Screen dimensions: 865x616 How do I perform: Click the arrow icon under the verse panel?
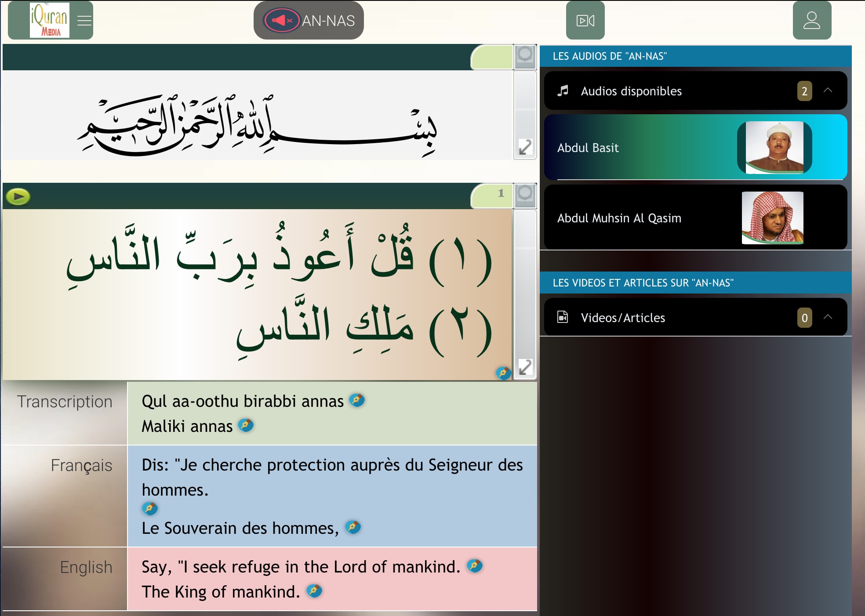525,367
